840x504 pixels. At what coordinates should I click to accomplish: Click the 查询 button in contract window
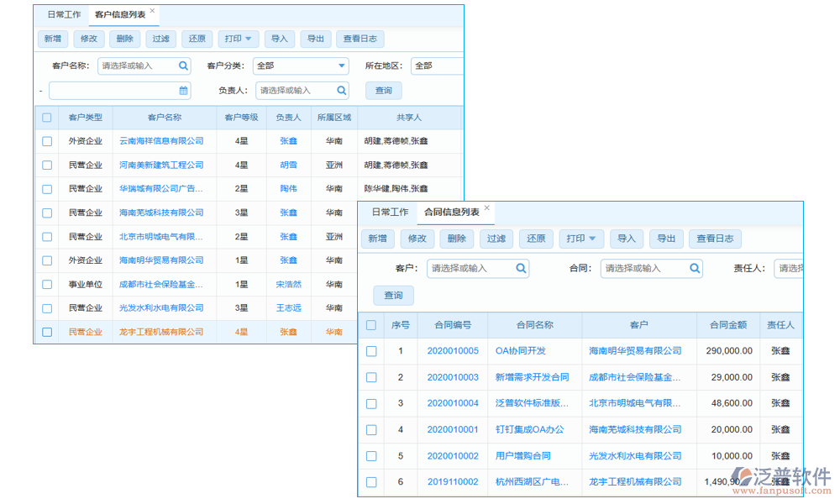click(x=393, y=295)
